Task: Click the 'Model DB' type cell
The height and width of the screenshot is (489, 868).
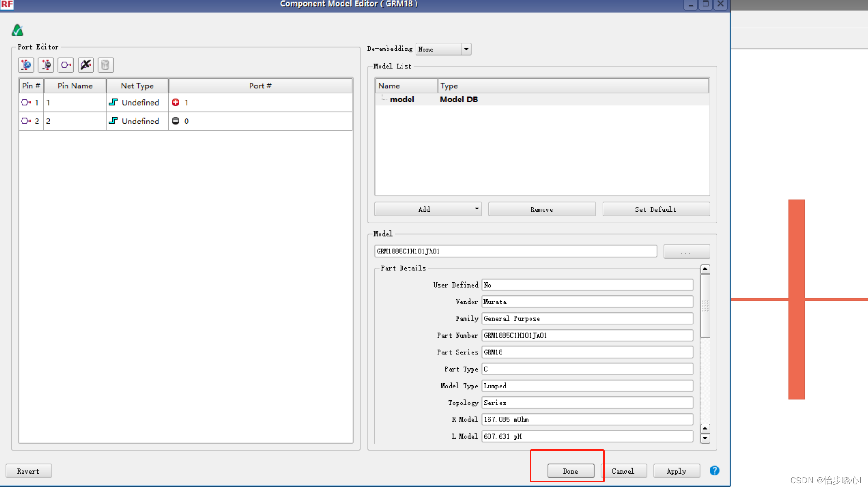Action: point(459,99)
